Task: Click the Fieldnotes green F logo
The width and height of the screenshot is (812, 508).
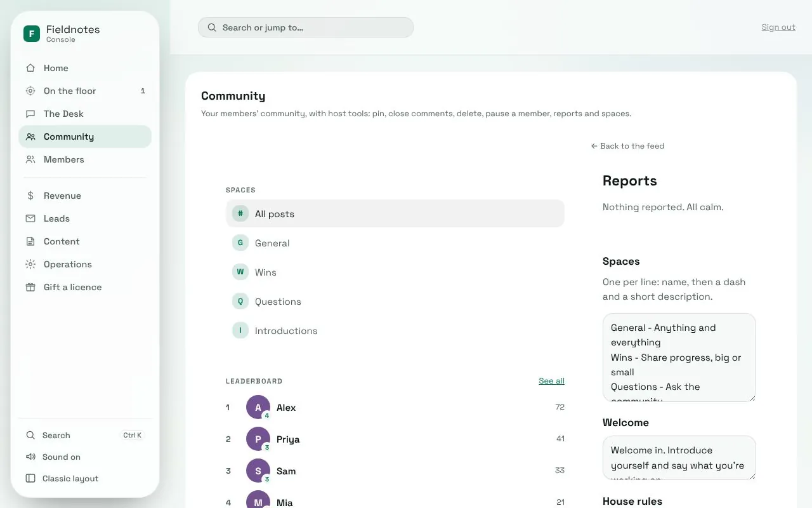Action: click(32, 34)
